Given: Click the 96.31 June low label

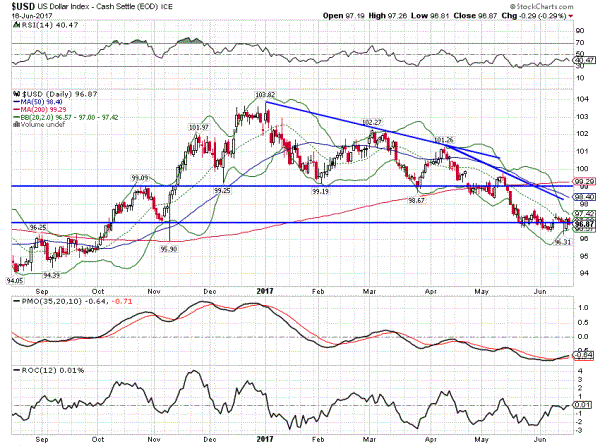Looking at the screenshot, I should (563, 242).
